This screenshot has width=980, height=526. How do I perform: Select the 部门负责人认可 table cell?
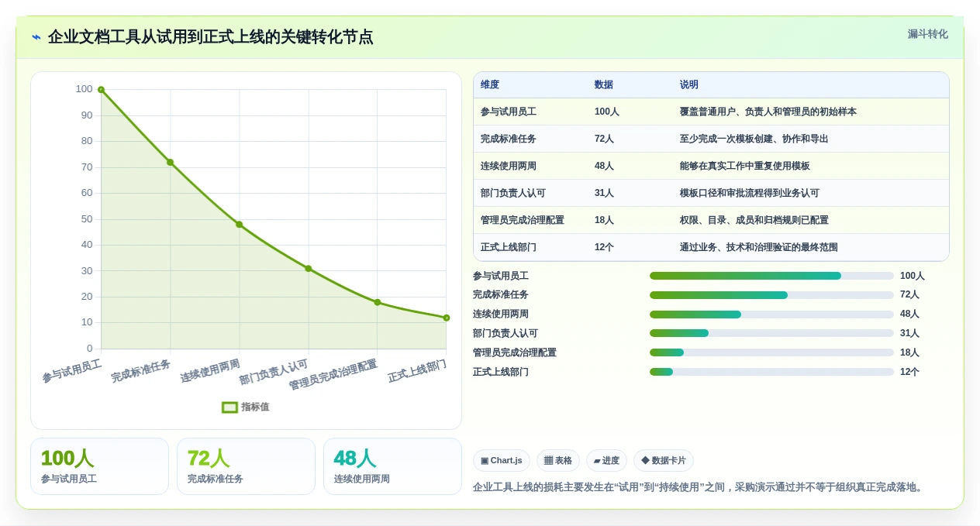(x=513, y=193)
